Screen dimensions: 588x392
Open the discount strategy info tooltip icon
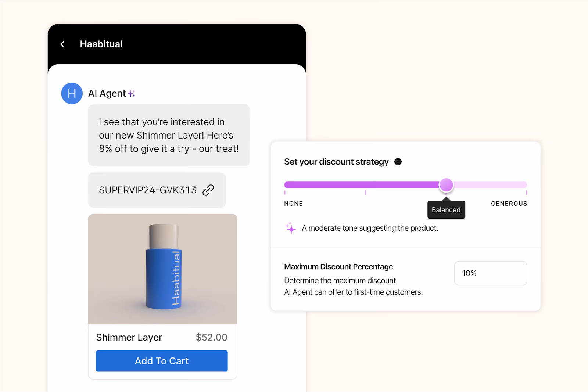(x=398, y=162)
